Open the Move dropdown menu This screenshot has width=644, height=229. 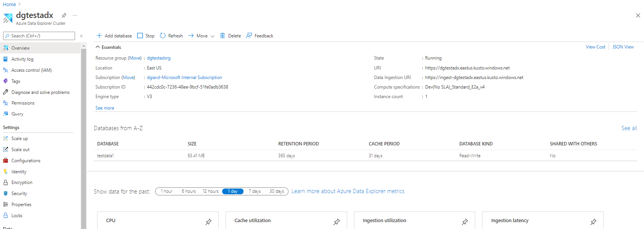(201, 35)
